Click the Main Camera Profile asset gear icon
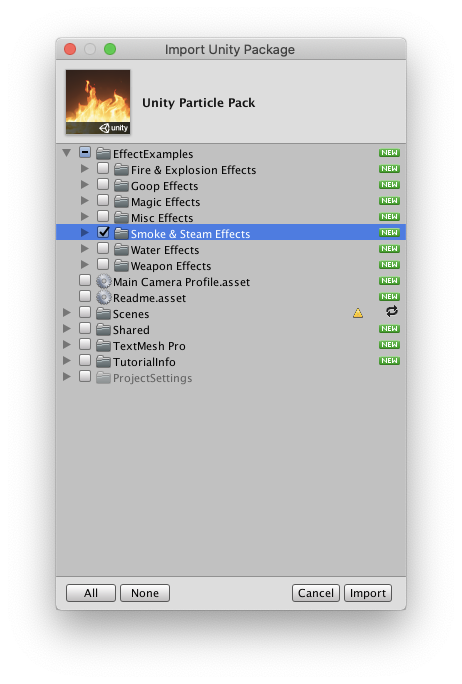This screenshot has width=462, height=684. pyautogui.click(x=103, y=281)
